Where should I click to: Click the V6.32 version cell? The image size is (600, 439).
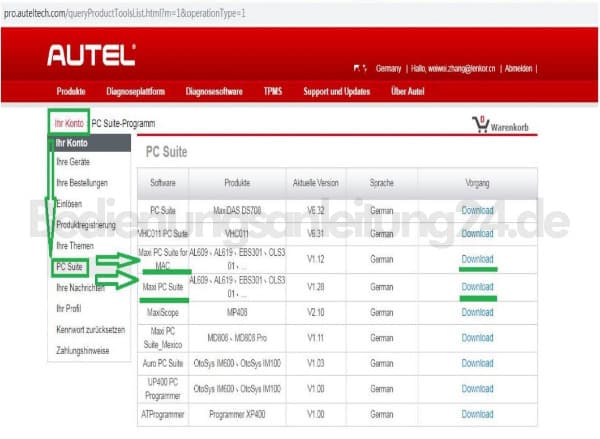pos(316,211)
